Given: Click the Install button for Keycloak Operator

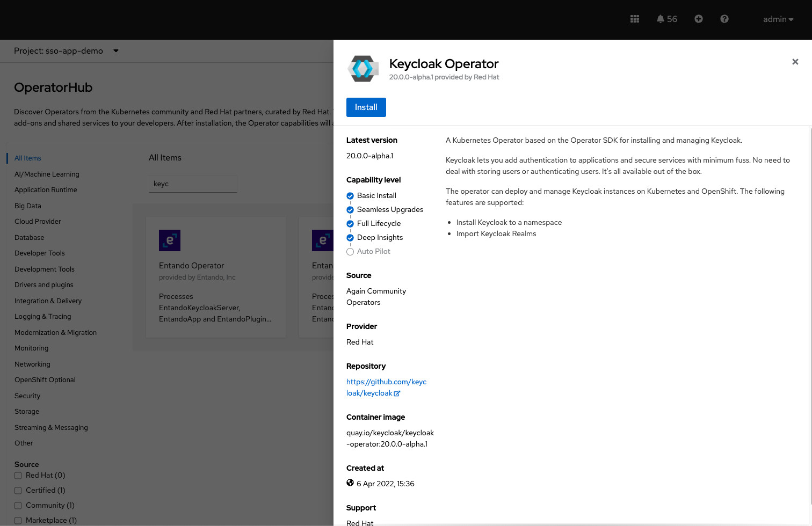Looking at the screenshot, I should 366,107.
